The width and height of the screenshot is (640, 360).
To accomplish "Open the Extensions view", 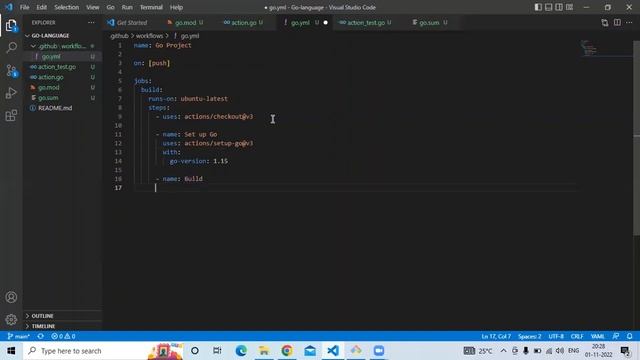I will [x=11, y=116].
